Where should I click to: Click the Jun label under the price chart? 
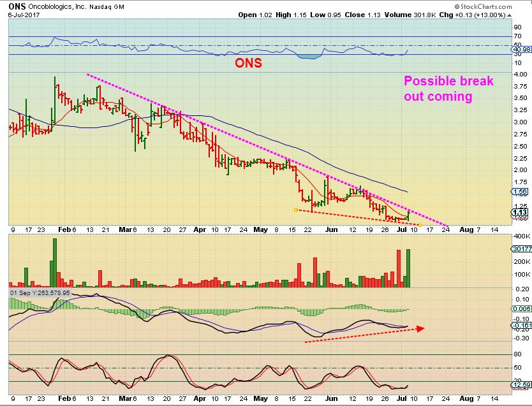[x=332, y=230]
